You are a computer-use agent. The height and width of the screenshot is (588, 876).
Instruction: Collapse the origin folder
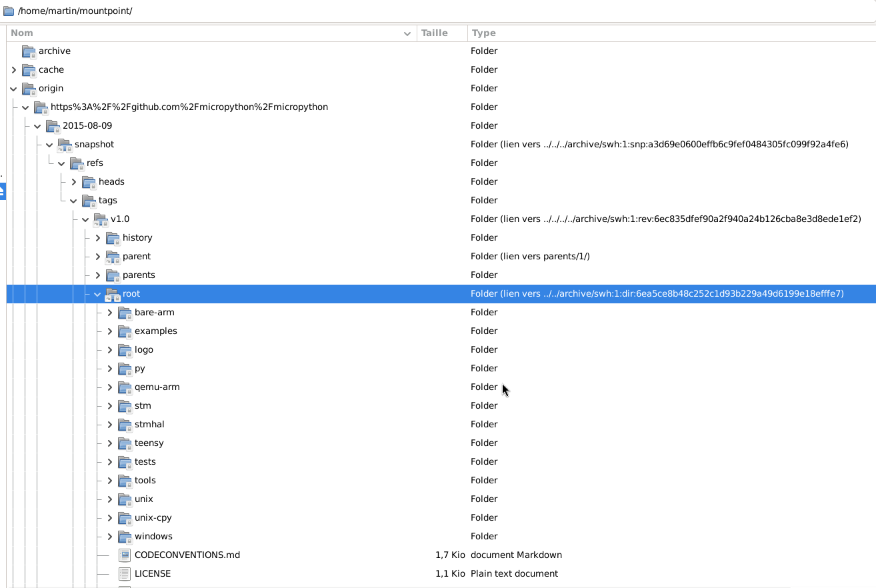13,89
